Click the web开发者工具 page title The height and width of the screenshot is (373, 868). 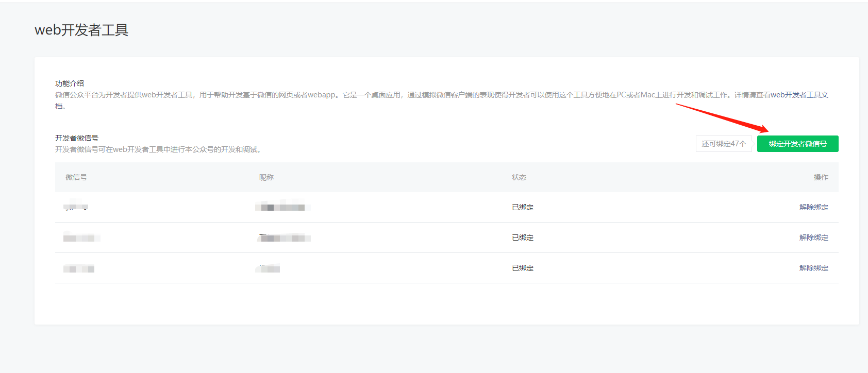tap(81, 30)
